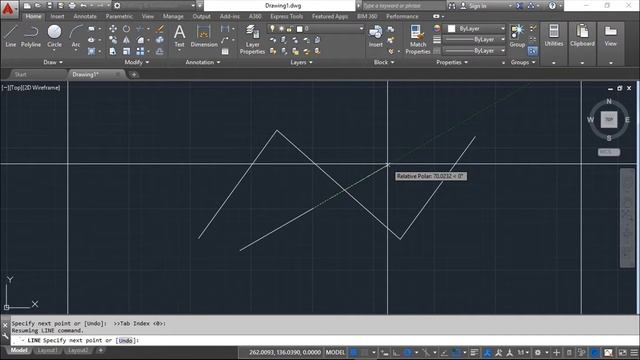Open Layer Properties manager
The image size is (640, 360).
click(252, 39)
